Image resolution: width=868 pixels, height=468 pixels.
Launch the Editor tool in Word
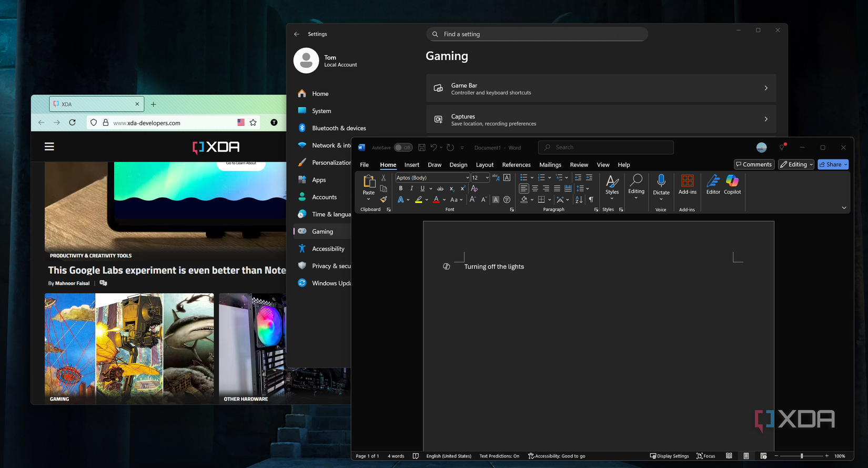click(713, 185)
